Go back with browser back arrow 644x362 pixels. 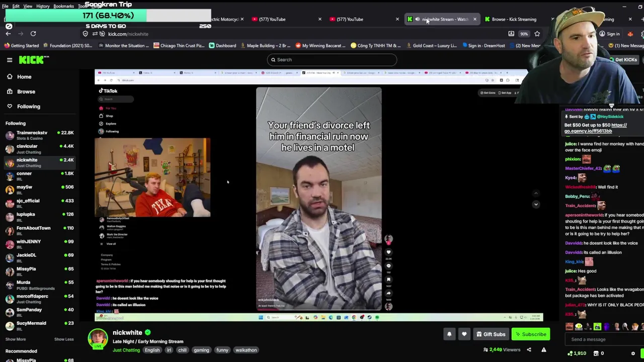pos(8,34)
